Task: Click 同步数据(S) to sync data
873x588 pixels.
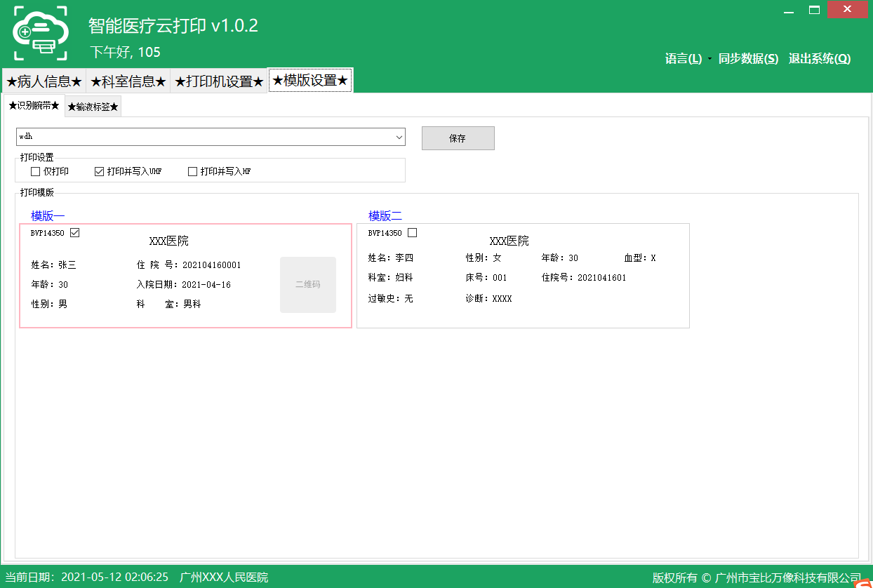Action: click(x=748, y=59)
